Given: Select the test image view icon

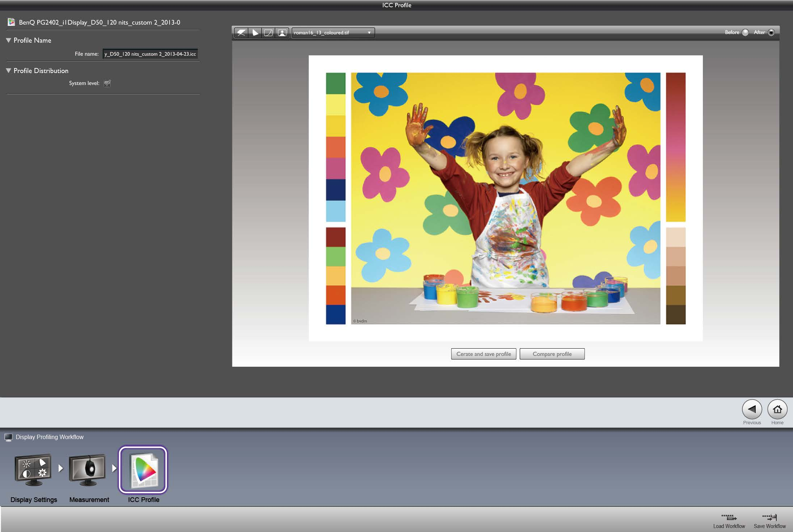Looking at the screenshot, I should click(x=282, y=33).
